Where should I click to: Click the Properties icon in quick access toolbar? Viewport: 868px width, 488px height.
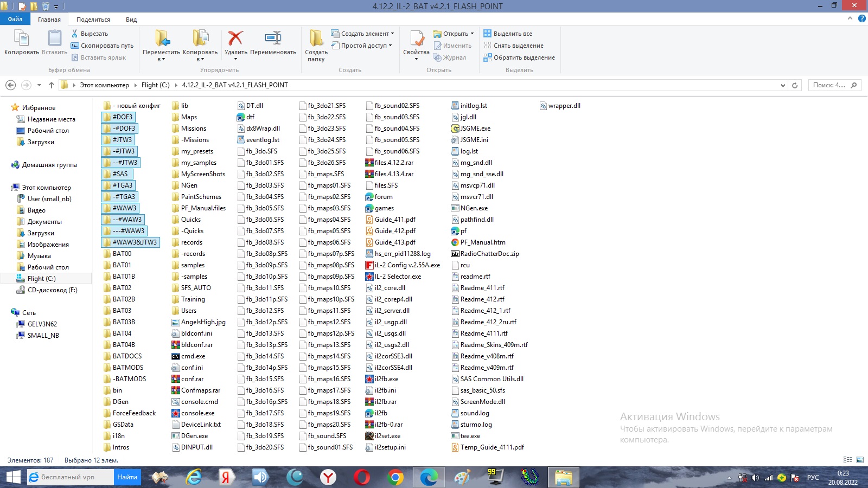22,7
